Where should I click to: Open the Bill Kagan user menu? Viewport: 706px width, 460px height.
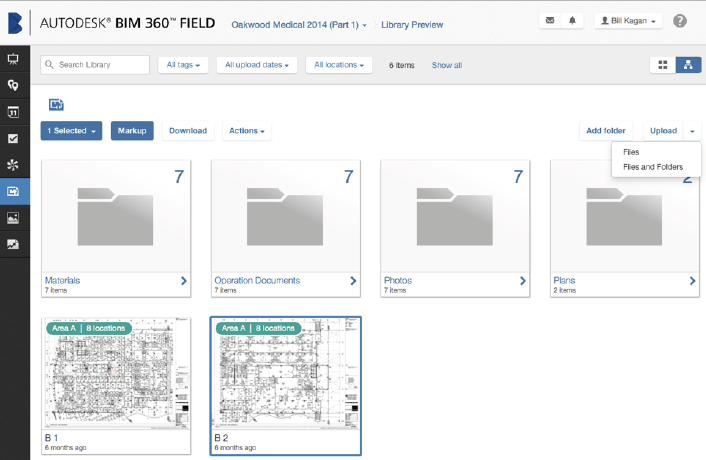(x=628, y=21)
